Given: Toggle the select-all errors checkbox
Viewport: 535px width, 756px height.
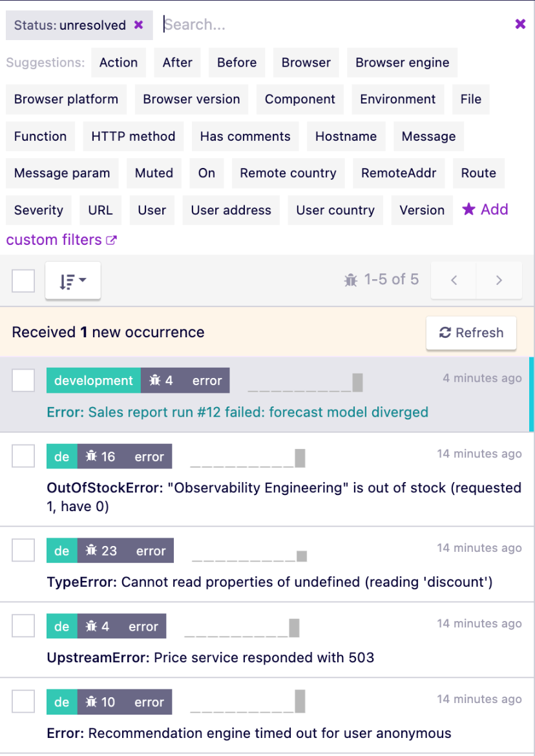Looking at the screenshot, I should (23, 280).
